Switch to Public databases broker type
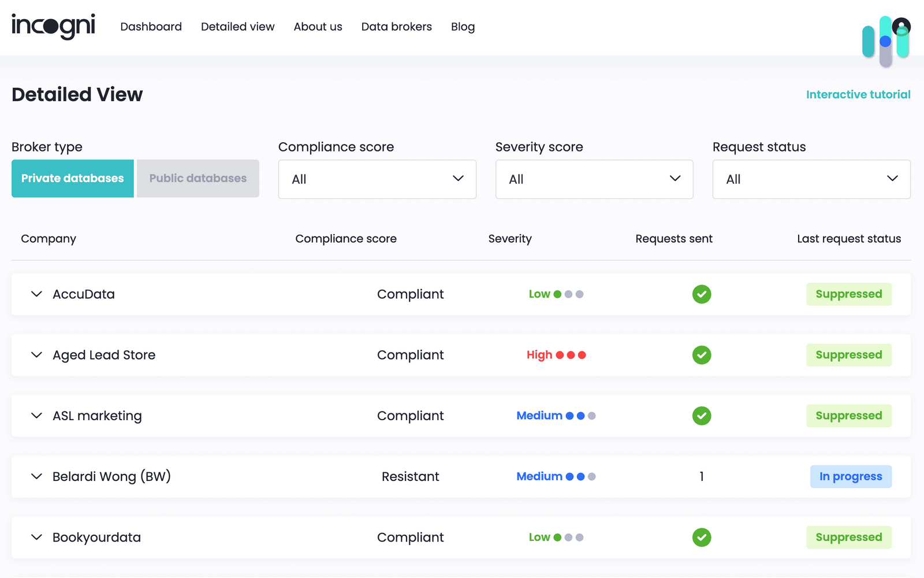The height and width of the screenshot is (578, 924). (198, 179)
